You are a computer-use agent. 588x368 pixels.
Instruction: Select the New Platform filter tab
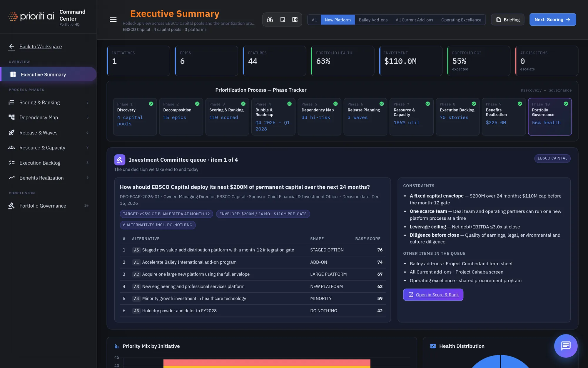coord(338,20)
